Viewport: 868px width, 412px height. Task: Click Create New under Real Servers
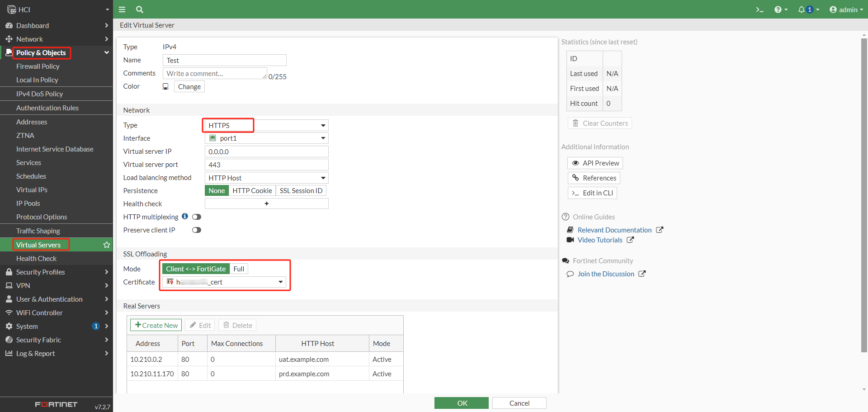coord(156,325)
